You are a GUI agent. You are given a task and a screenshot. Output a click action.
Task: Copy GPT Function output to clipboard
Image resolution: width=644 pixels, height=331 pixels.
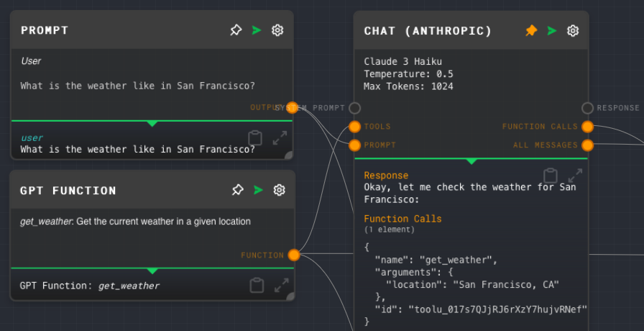(x=257, y=285)
